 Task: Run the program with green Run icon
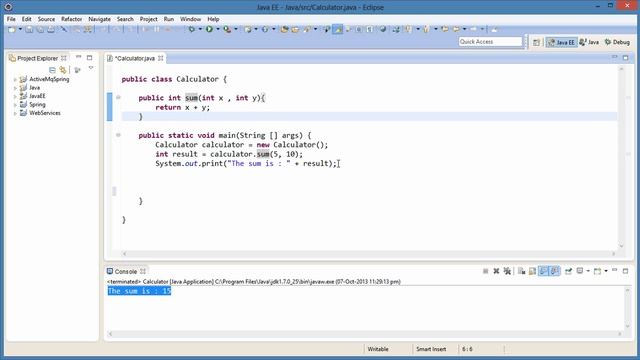pyautogui.click(x=209, y=29)
